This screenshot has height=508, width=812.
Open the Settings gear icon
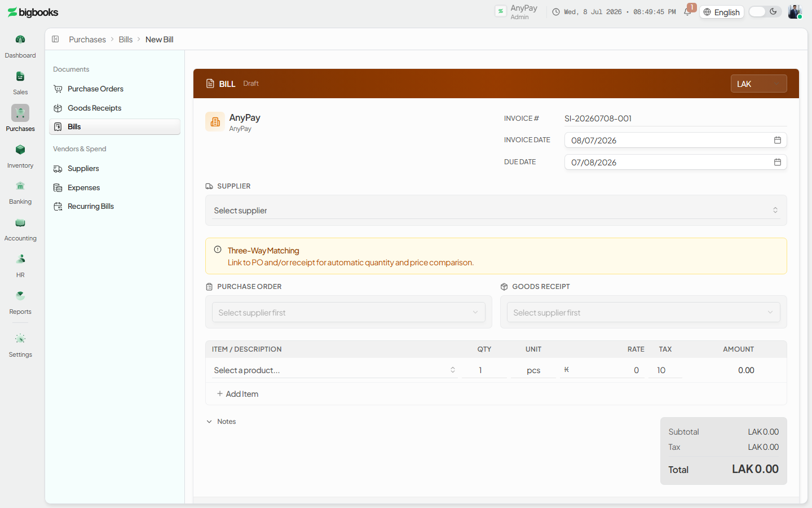point(20,339)
